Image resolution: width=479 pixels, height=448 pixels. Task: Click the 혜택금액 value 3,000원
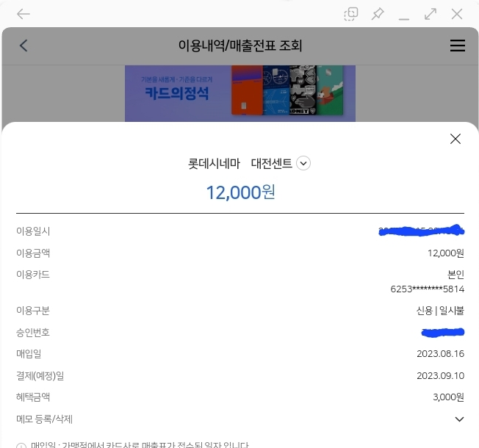coord(448,397)
